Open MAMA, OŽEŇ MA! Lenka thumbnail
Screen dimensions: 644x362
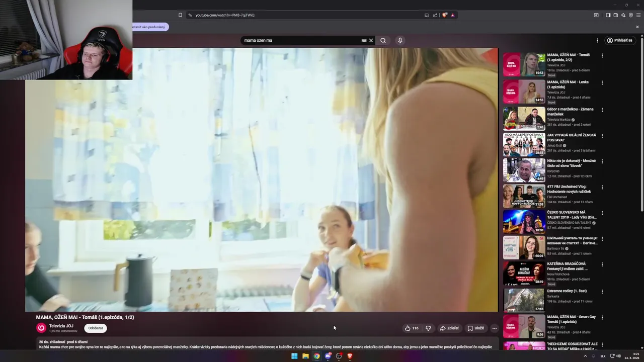tap(524, 92)
